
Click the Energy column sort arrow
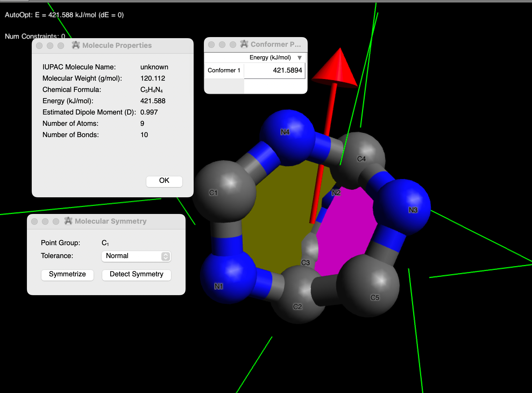(299, 58)
